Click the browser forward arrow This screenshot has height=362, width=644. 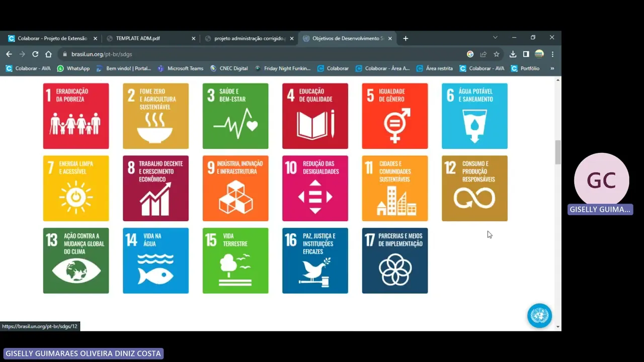[22, 54]
